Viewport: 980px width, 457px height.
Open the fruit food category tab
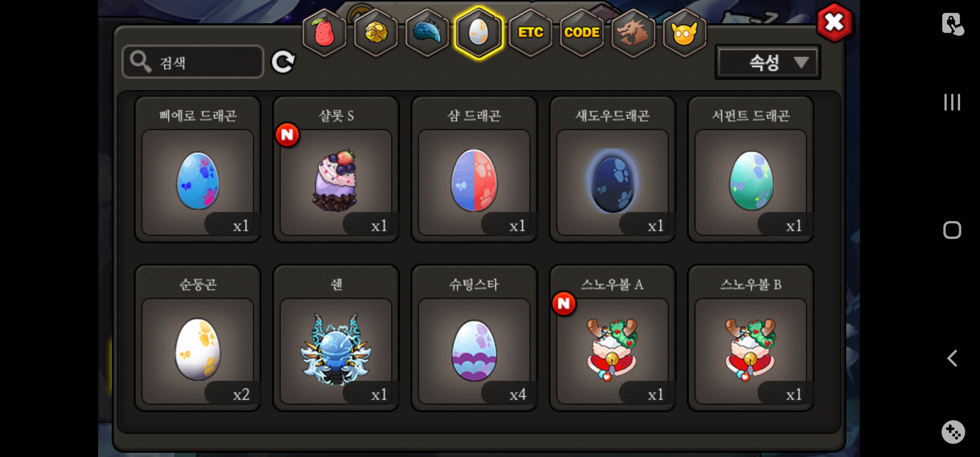tap(325, 33)
